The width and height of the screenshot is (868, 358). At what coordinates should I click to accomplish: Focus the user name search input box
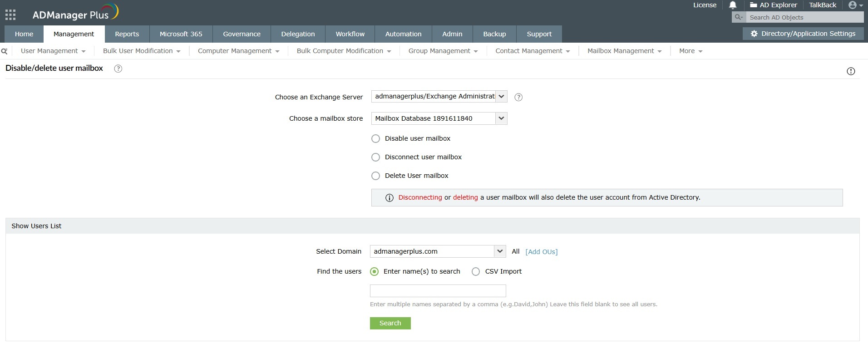438,291
